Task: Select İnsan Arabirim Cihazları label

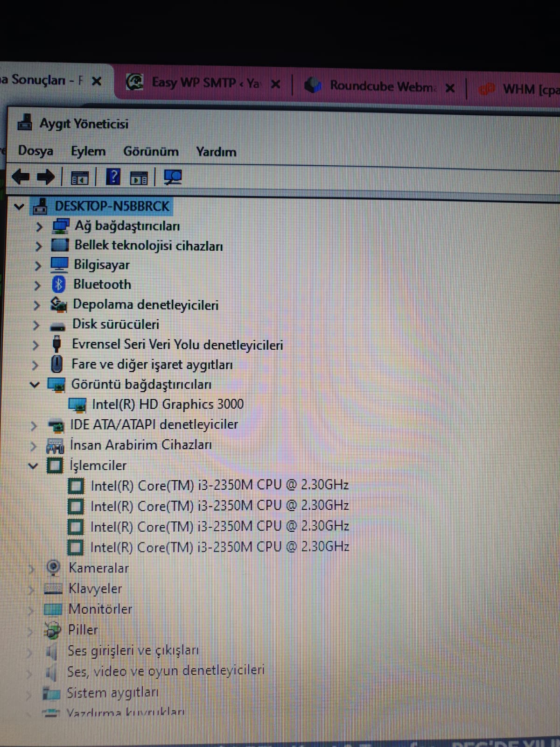Action: (140, 444)
